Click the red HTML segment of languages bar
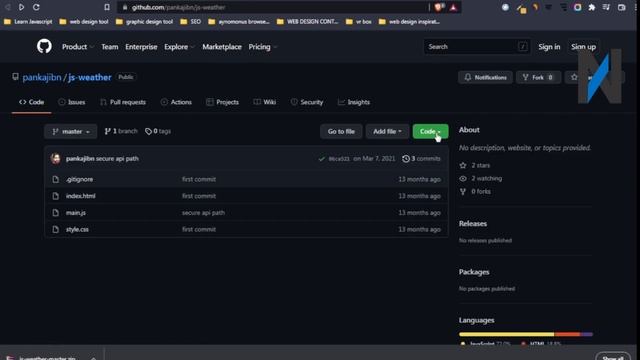This screenshot has width=640, height=360. (x=567, y=334)
